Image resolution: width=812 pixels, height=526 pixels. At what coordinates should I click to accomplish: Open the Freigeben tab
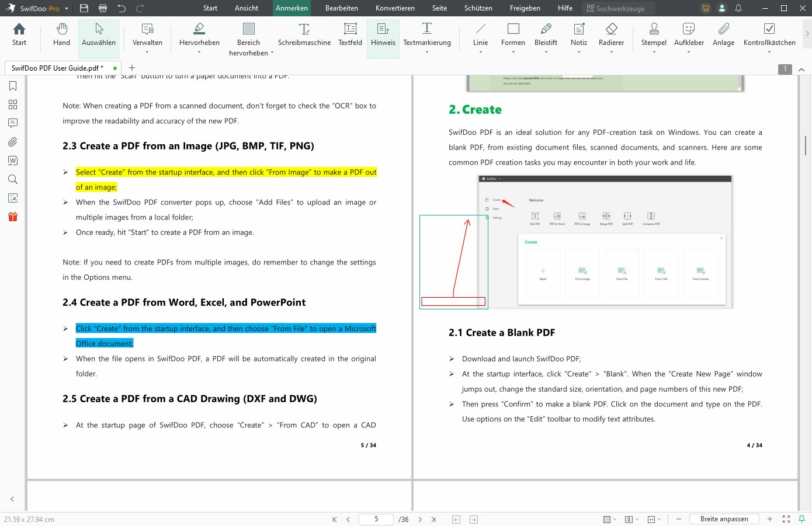pyautogui.click(x=525, y=8)
